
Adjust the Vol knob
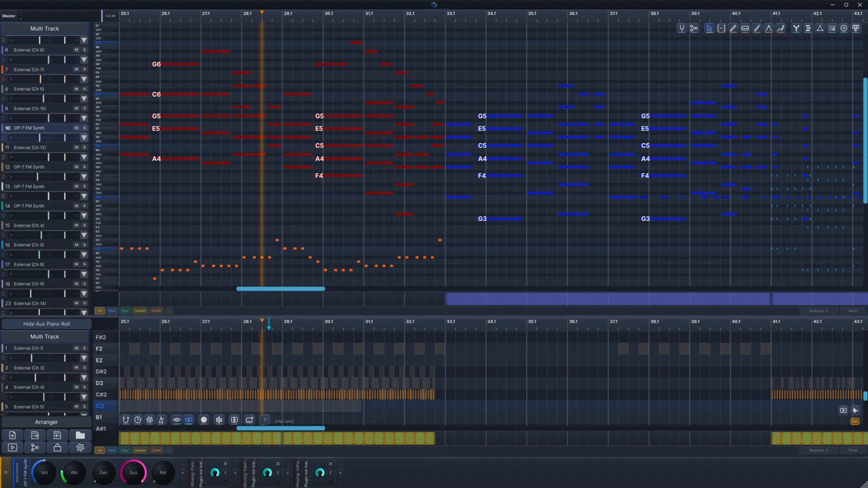pos(44,472)
